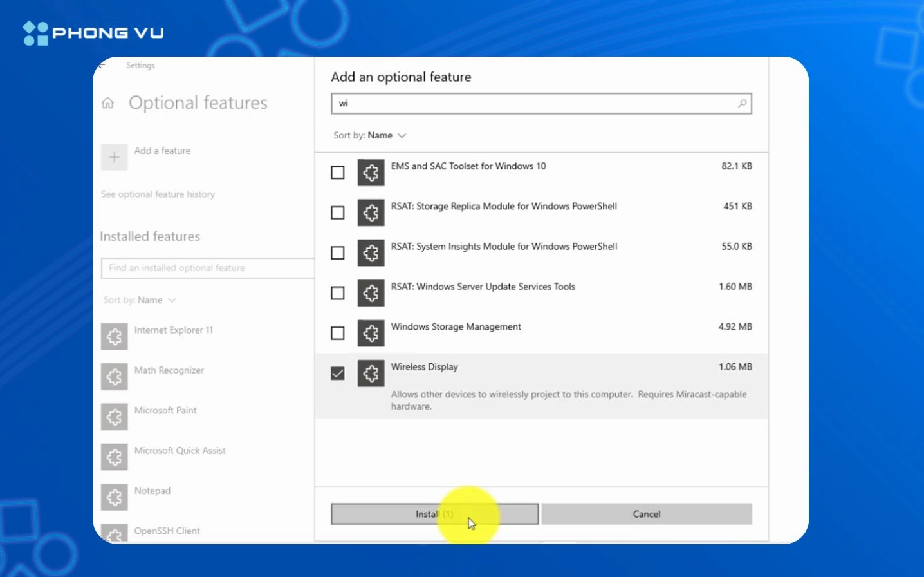This screenshot has width=924, height=577.
Task: Click the Notepad feature icon
Action: tap(115, 497)
